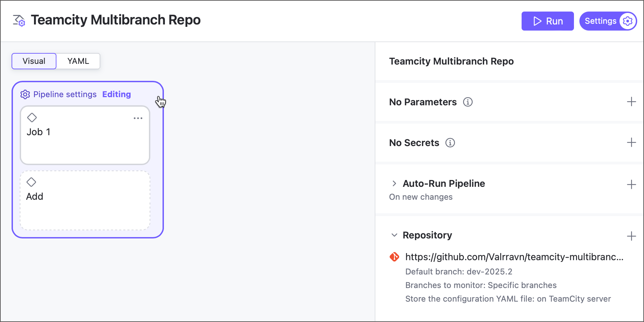Expand the Auto-Run Pipeline section
644x322 pixels.
click(394, 183)
